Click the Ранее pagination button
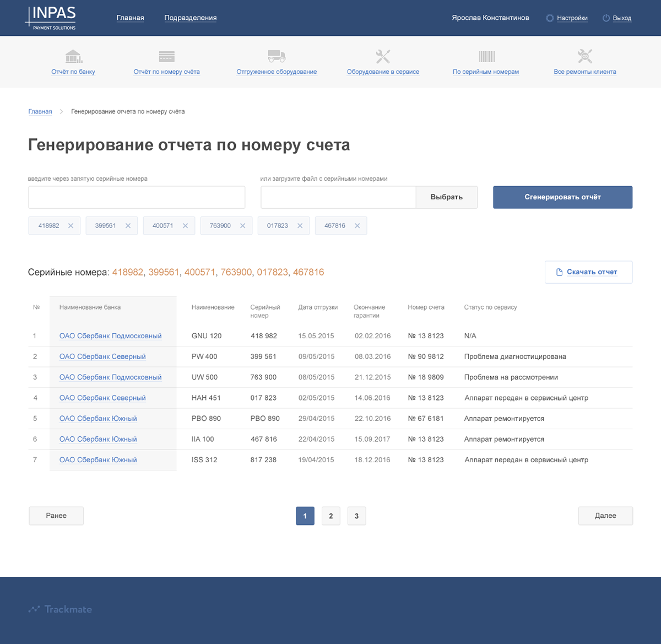This screenshot has width=661, height=644. coord(56,516)
